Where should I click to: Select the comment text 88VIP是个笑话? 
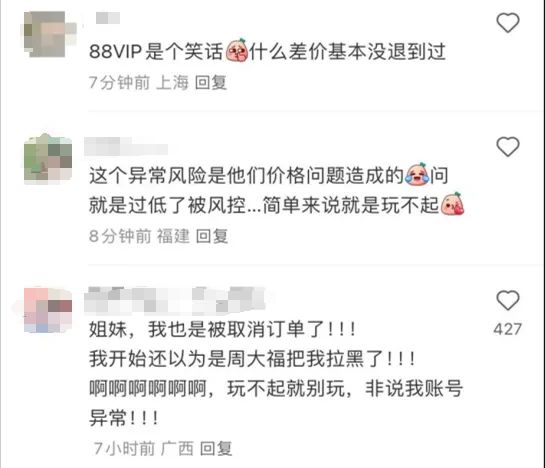tap(156, 51)
